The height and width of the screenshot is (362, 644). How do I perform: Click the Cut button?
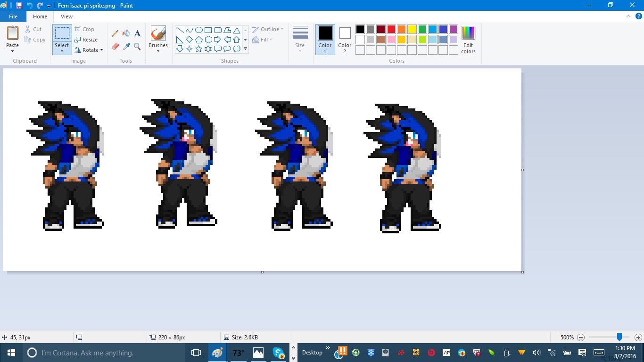(33, 29)
